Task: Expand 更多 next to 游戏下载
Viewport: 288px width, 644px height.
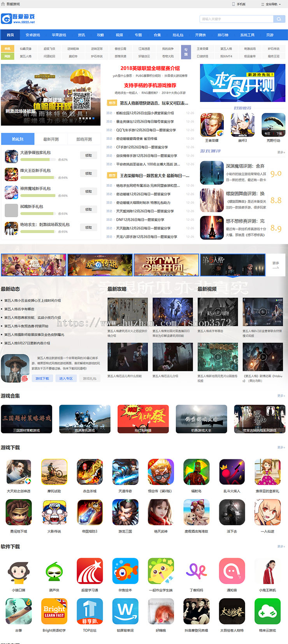Action: click(x=281, y=447)
